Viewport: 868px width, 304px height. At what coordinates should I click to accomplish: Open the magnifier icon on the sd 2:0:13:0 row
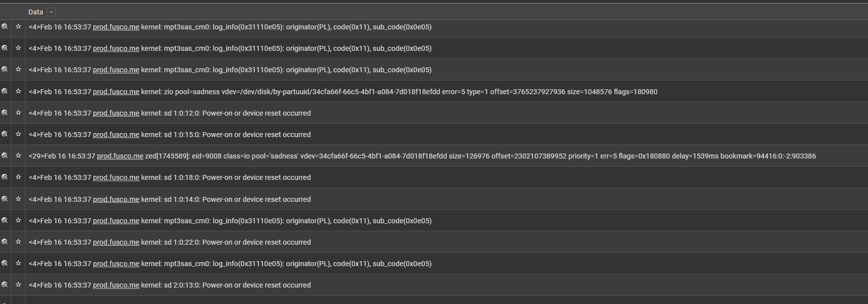5,285
